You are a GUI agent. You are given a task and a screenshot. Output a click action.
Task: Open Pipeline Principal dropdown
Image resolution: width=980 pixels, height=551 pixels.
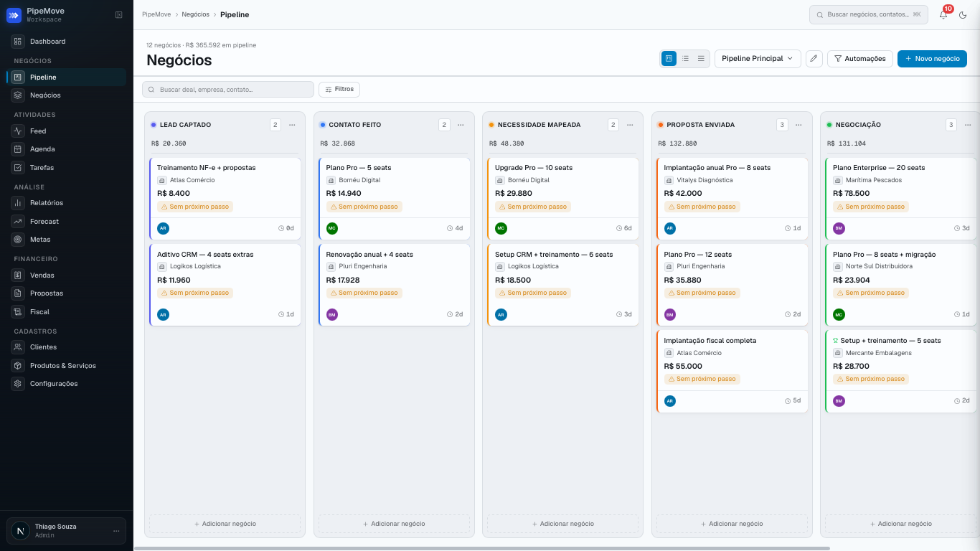(758, 59)
